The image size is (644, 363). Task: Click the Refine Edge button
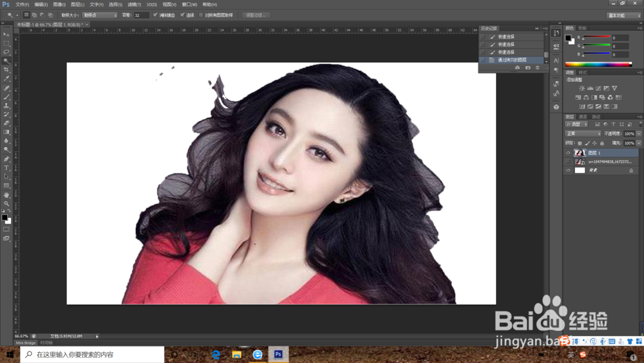[256, 15]
